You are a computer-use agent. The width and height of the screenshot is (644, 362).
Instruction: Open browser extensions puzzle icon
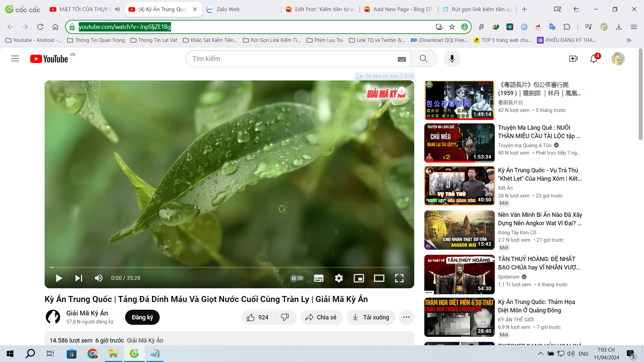567,27
